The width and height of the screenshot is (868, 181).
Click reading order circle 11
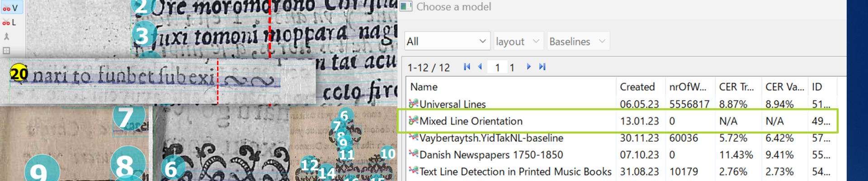tap(347, 155)
